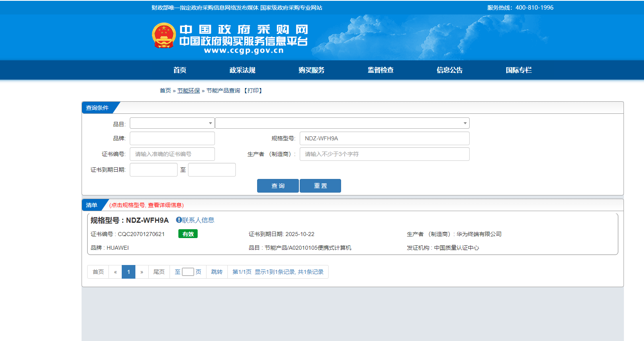Go to first page with 首页 pagination button
This screenshot has width=644, height=341.
click(98, 272)
